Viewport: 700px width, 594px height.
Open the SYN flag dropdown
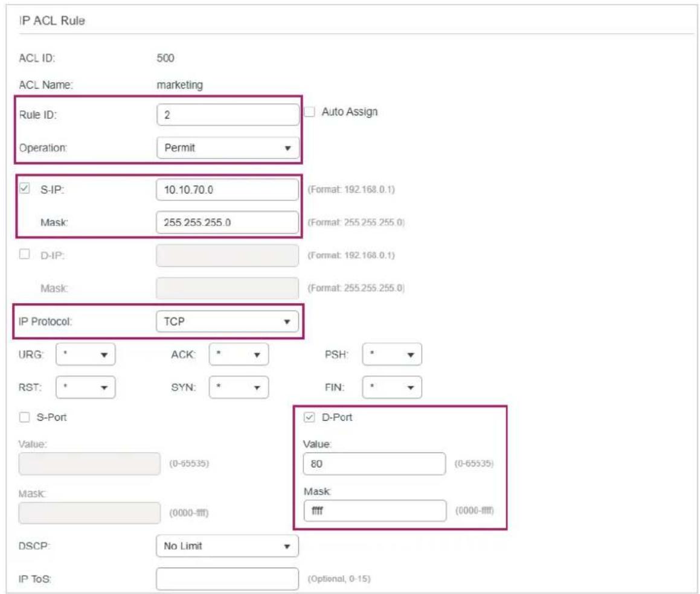(x=239, y=388)
